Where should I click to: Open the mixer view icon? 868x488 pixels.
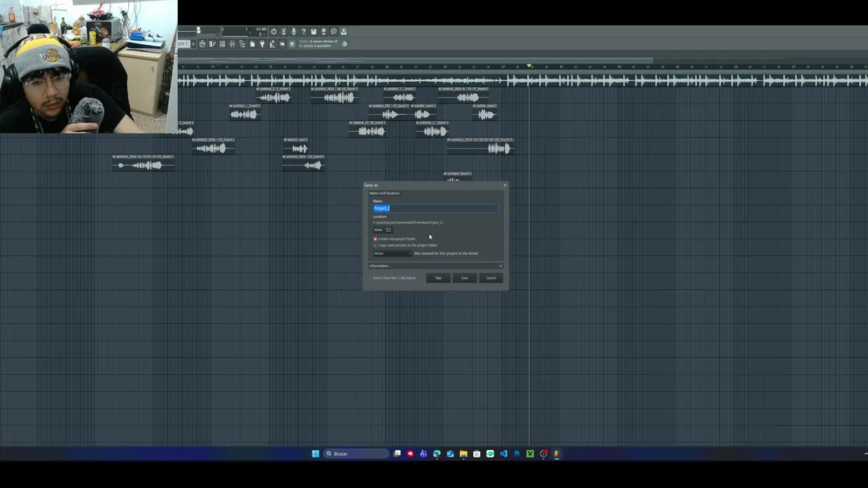click(232, 44)
